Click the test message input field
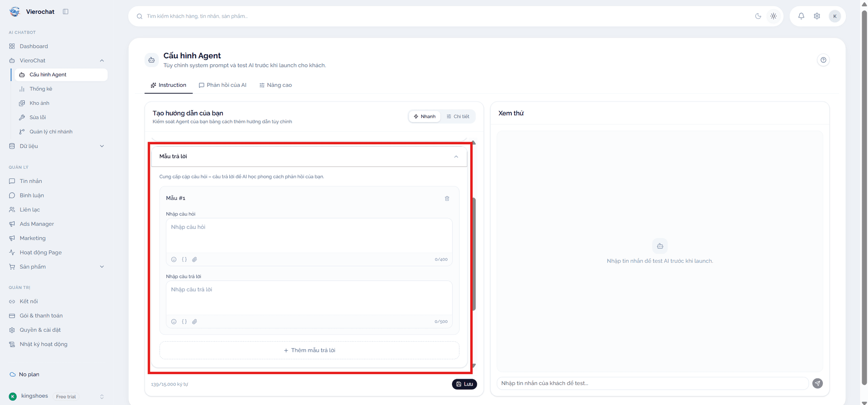The height and width of the screenshot is (405, 868). (x=652, y=383)
